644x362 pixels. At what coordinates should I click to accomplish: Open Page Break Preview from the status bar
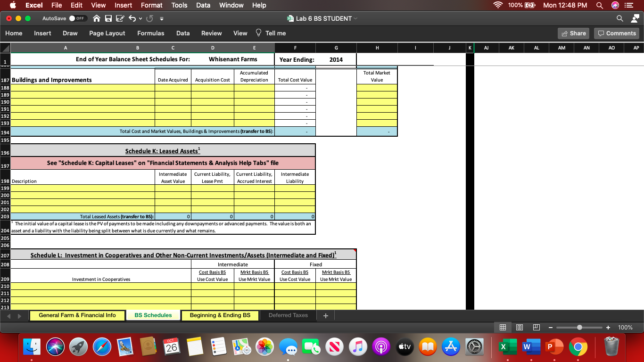[x=536, y=327]
